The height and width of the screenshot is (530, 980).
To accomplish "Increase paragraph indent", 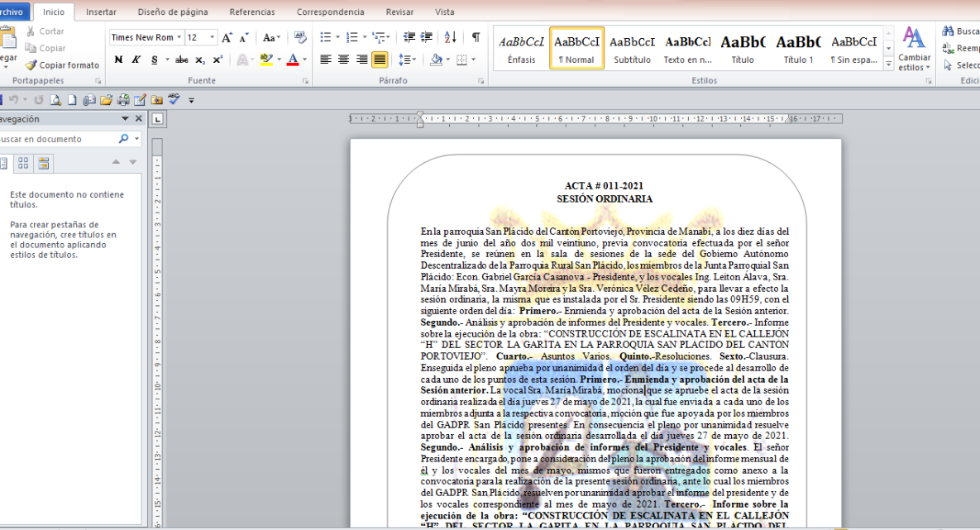I will (x=427, y=37).
